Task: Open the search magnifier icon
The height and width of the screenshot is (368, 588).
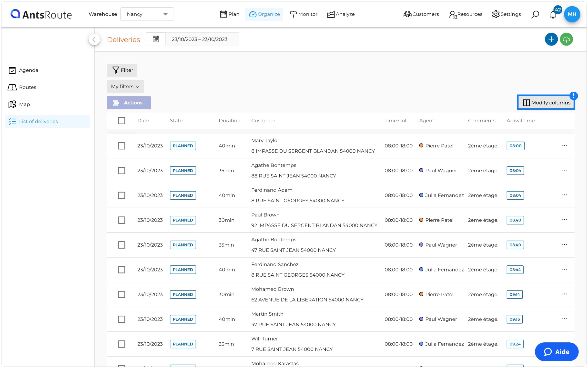Action: point(535,14)
